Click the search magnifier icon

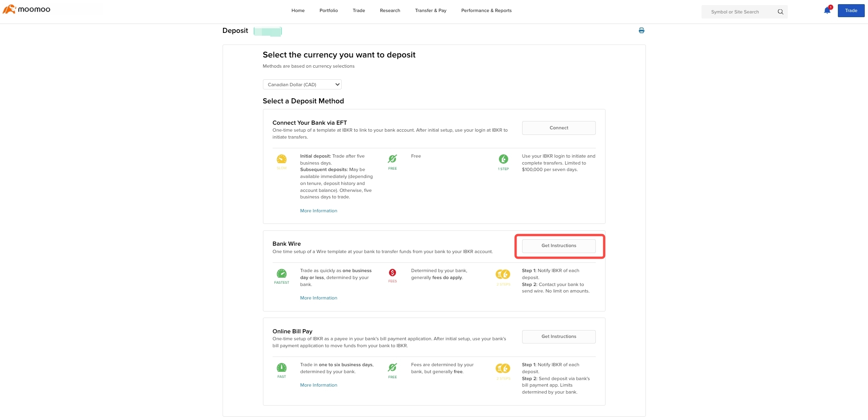[780, 12]
